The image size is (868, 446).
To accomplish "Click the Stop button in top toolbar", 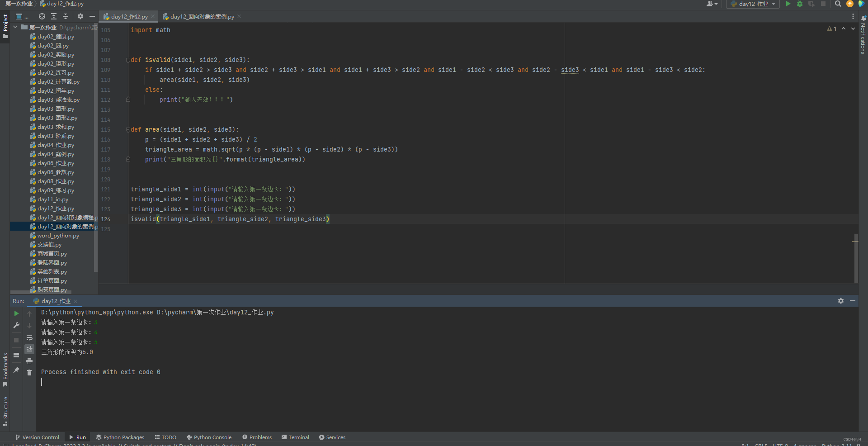I will point(823,4).
